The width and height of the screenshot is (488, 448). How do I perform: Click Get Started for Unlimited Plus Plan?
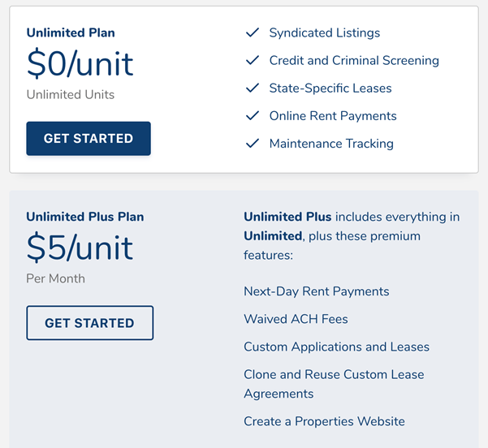pos(89,323)
